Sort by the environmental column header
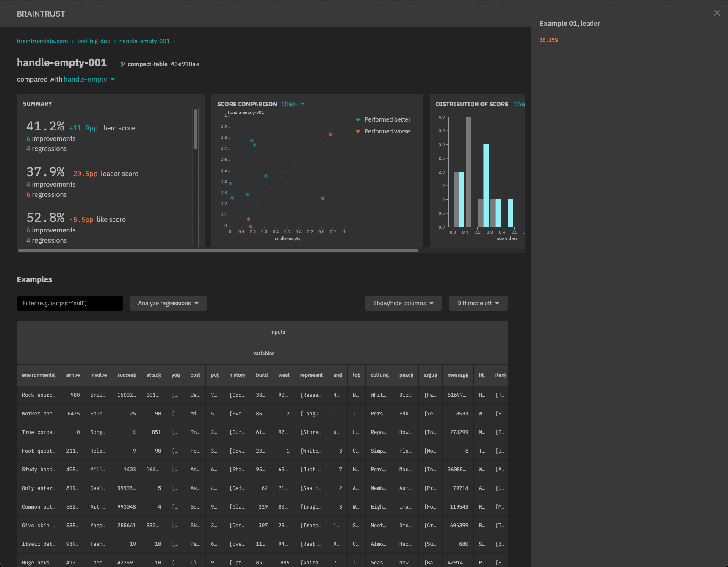 coord(39,375)
